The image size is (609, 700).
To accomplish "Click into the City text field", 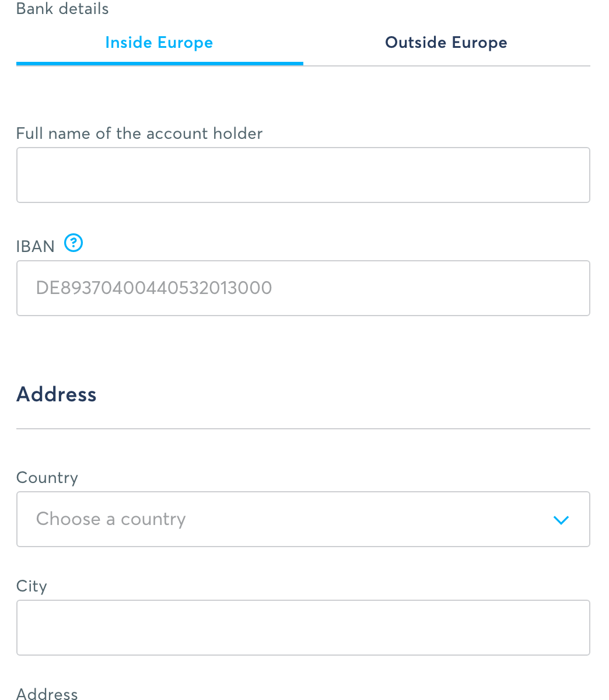I will [303, 628].
